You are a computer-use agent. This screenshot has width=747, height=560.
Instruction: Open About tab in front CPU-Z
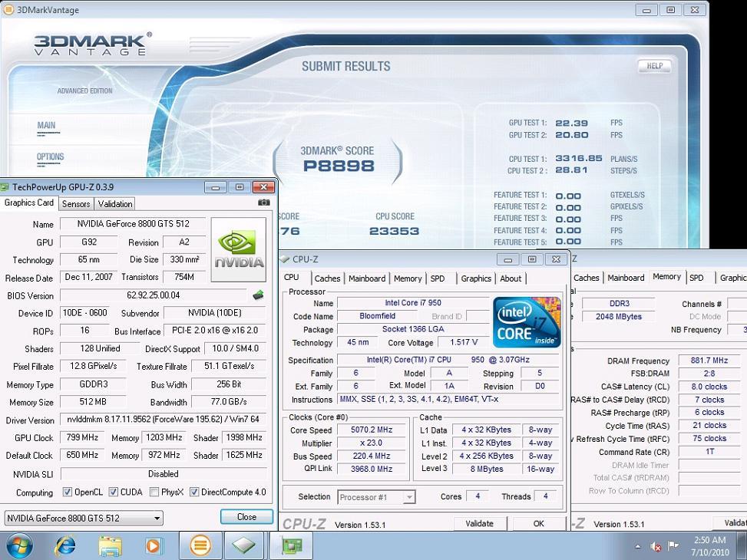point(511,278)
